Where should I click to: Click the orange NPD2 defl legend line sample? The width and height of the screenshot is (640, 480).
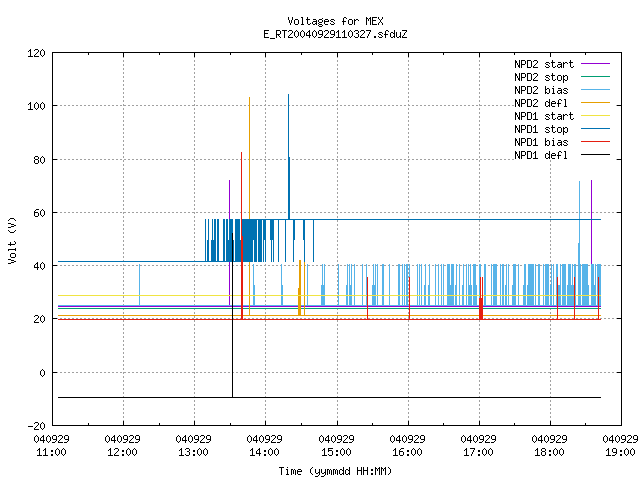pos(596,103)
